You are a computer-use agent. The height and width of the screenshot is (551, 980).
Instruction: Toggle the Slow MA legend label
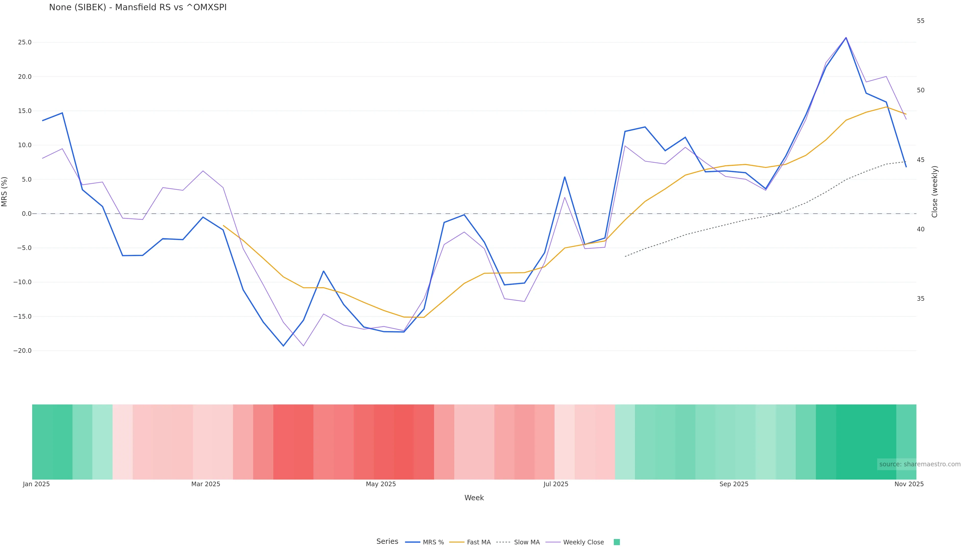[526, 542]
